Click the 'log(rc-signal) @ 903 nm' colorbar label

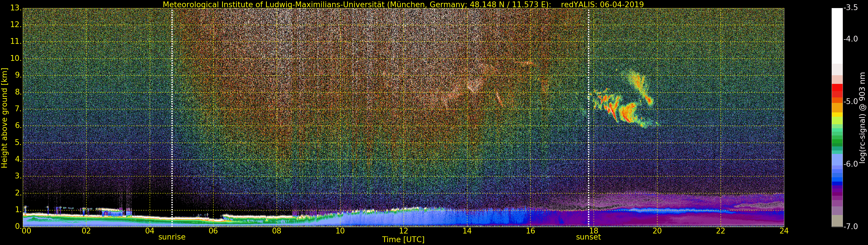coord(862,118)
